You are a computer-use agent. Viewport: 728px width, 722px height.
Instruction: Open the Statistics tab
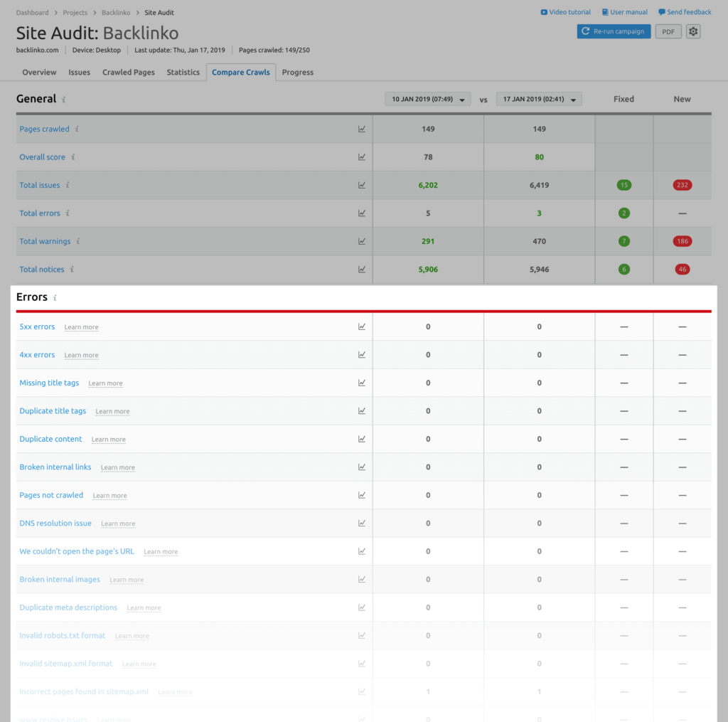click(183, 72)
